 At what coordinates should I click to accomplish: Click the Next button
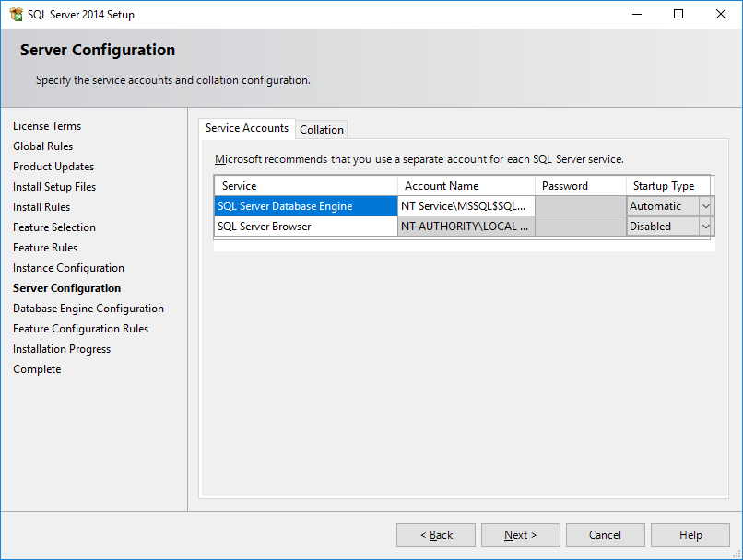click(x=520, y=534)
